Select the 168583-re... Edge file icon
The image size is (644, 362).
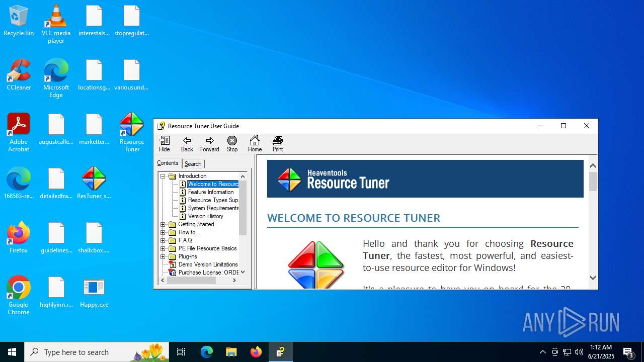coord(19,184)
